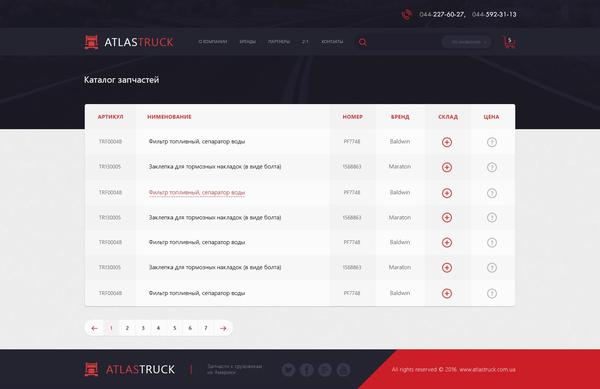Open the 'О компании' menu item

tap(213, 41)
